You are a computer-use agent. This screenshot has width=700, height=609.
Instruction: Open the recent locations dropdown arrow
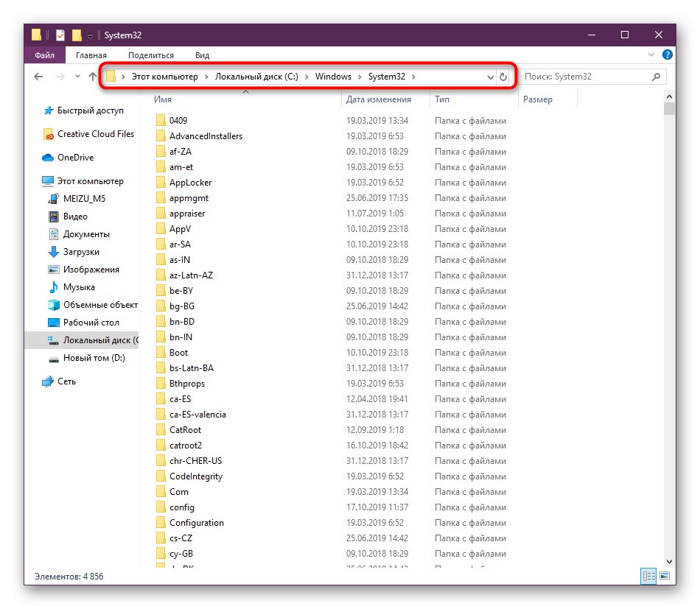point(77,77)
